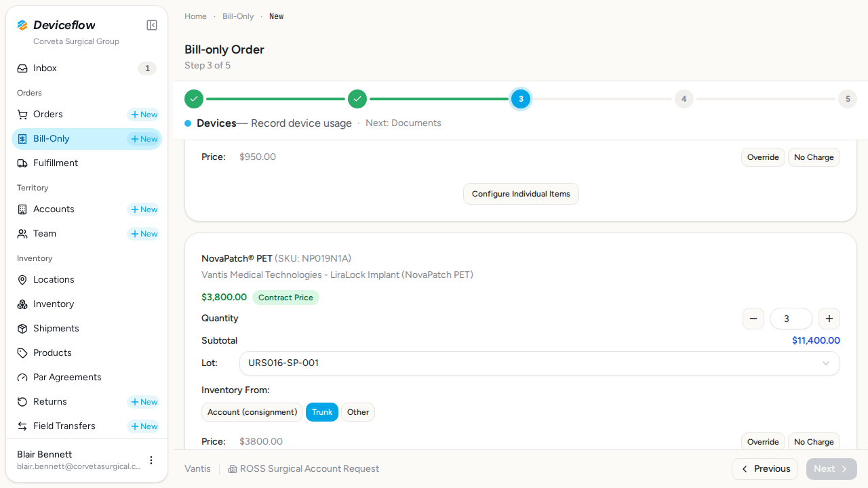
Task: Select Other inventory source
Action: [x=358, y=412]
